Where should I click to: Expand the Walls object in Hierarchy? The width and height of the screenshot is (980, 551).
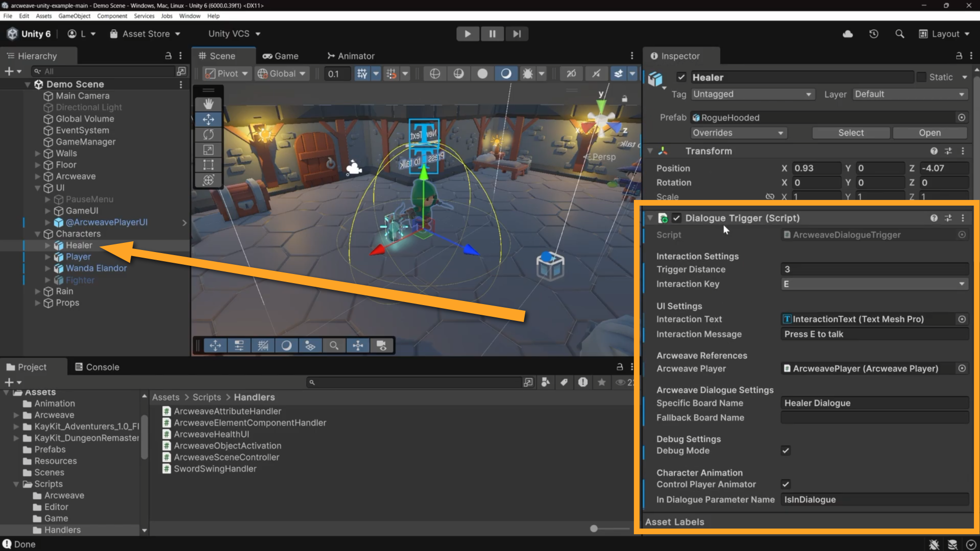(37, 154)
